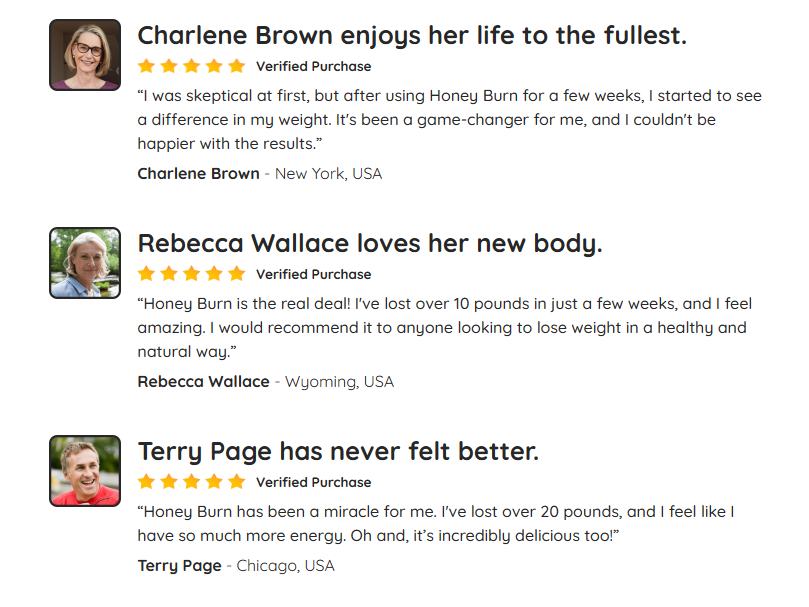Click the 'Charlene Brown enjoys her life' heading

tap(412, 36)
